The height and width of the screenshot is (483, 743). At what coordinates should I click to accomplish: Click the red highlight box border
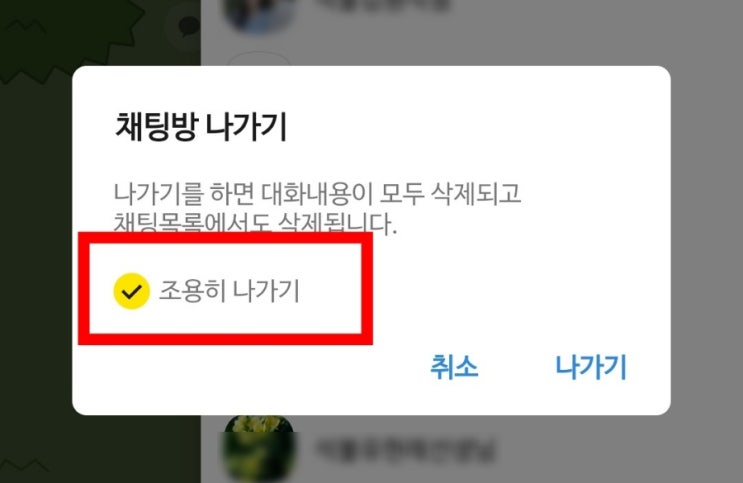pos(226,238)
